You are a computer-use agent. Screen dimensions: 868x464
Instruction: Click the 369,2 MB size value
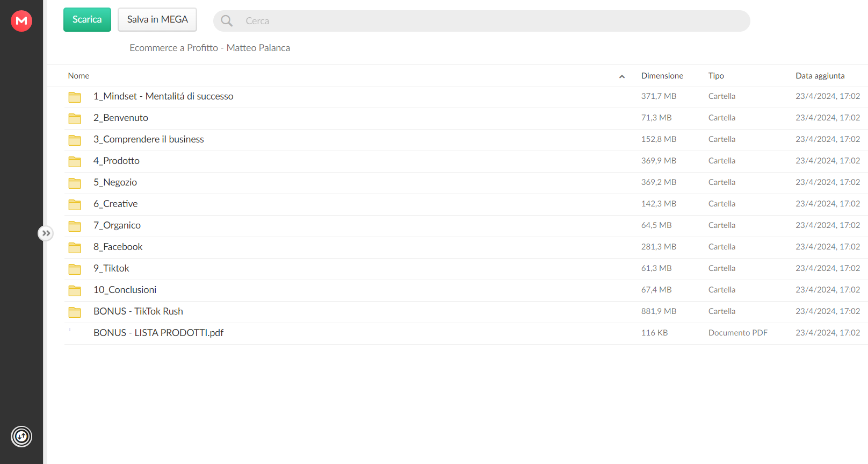click(659, 182)
